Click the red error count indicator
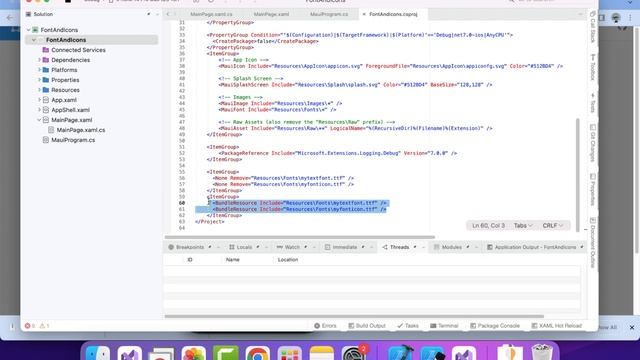This screenshot has width=640, height=360. pos(29,326)
